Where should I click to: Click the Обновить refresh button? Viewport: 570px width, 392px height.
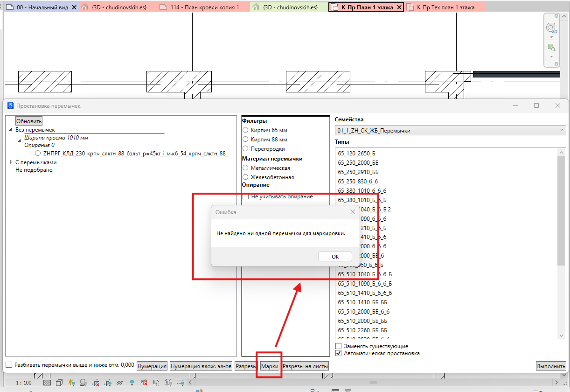point(29,121)
